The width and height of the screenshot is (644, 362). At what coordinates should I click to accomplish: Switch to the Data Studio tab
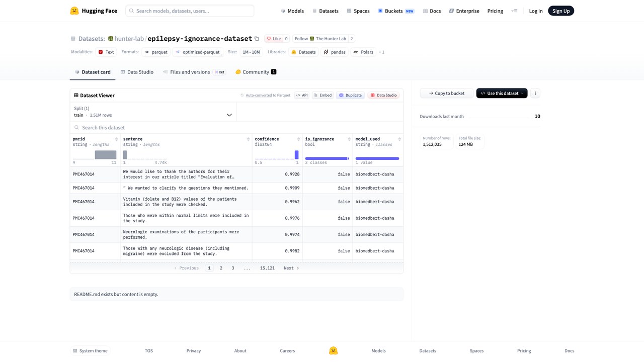[137, 72]
